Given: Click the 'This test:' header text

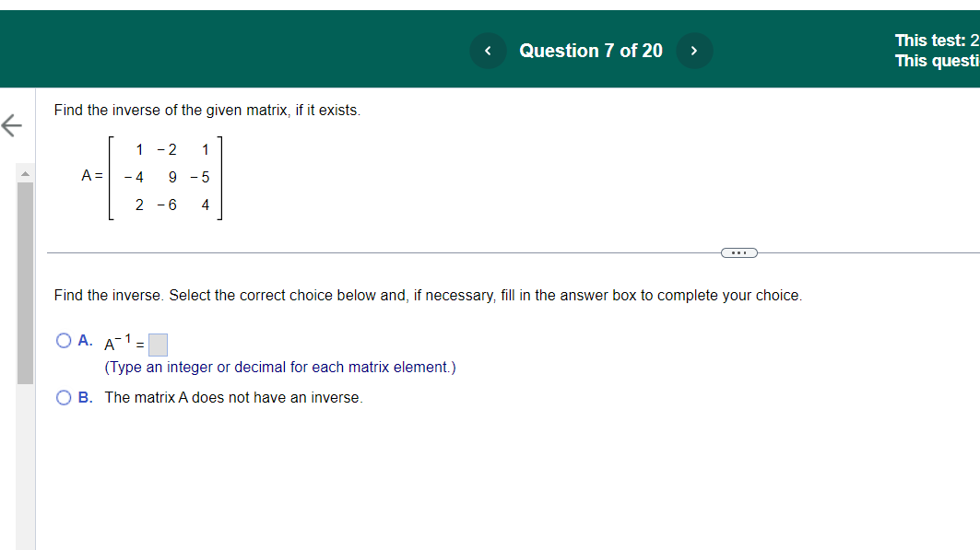Looking at the screenshot, I should 937,41.
